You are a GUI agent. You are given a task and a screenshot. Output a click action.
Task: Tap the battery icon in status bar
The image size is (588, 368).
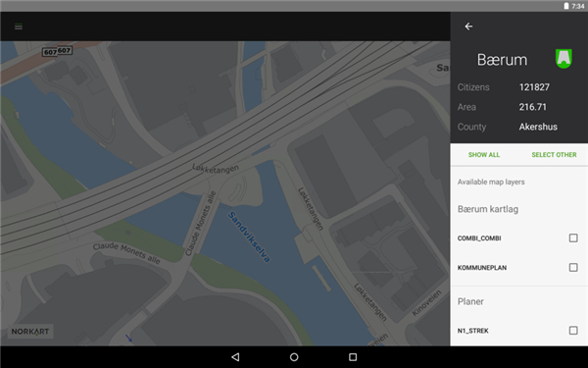(x=566, y=6)
